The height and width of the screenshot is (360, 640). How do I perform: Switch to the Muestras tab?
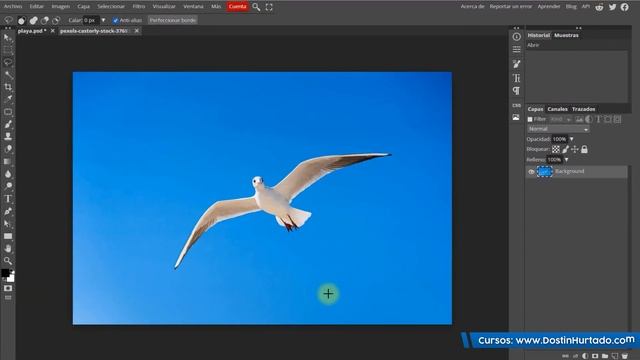[566, 36]
